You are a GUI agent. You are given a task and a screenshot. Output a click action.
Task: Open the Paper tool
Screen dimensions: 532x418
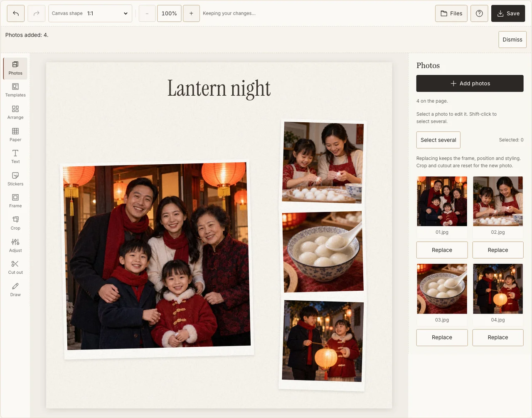(x=15, y=135)
